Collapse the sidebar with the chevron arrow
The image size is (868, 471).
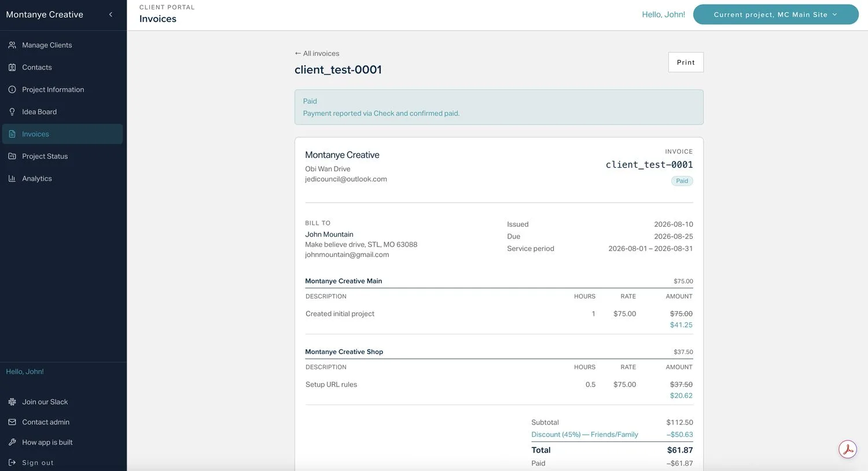coord(111,14)
